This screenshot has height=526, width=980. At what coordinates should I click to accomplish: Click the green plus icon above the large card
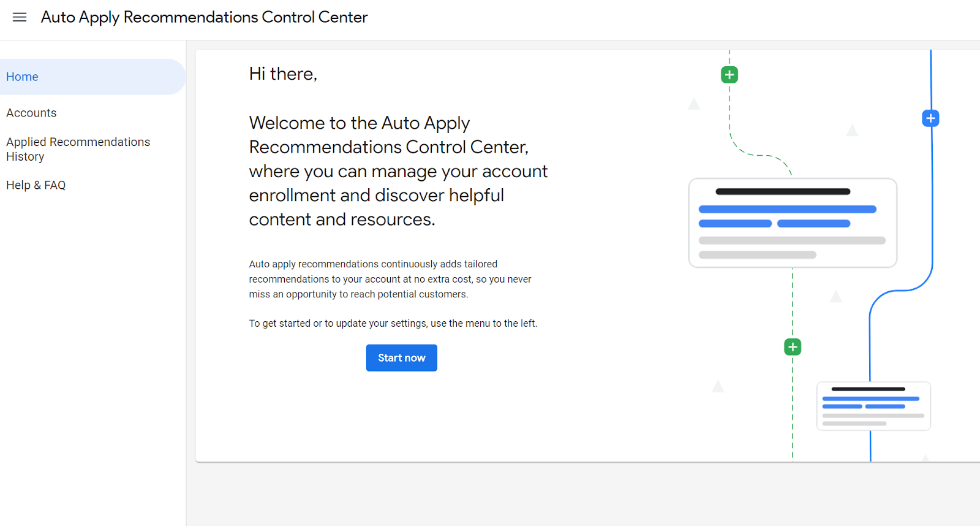(729, 75)
